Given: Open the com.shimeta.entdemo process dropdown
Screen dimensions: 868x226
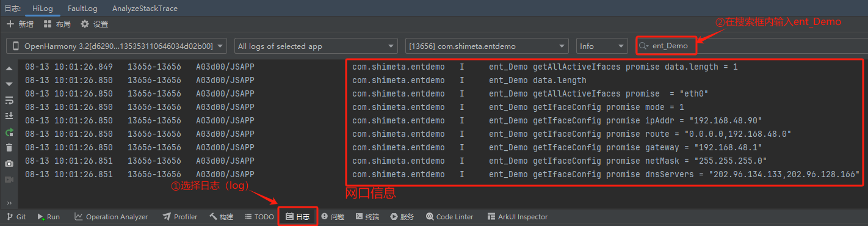Looking at the screenshot, I should click(x=486, y=46).
